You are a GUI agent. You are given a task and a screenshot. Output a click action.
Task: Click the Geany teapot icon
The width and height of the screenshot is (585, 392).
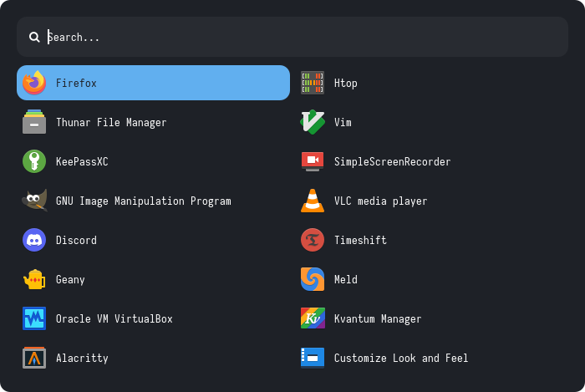(x=34, y=279)
